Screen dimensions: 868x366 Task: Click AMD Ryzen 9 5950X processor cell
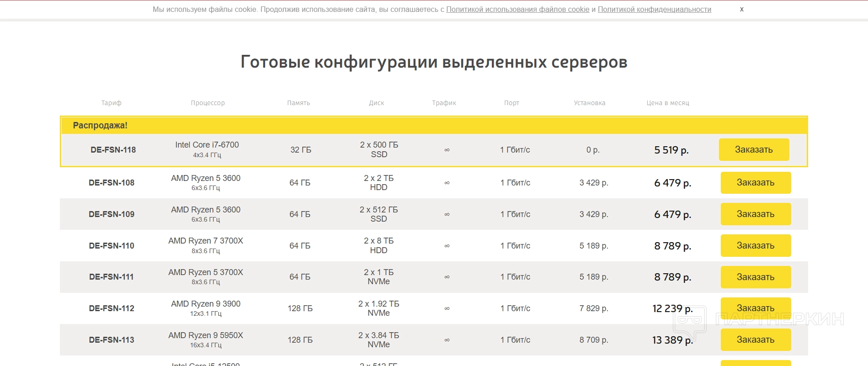click(x=206, y=339)
